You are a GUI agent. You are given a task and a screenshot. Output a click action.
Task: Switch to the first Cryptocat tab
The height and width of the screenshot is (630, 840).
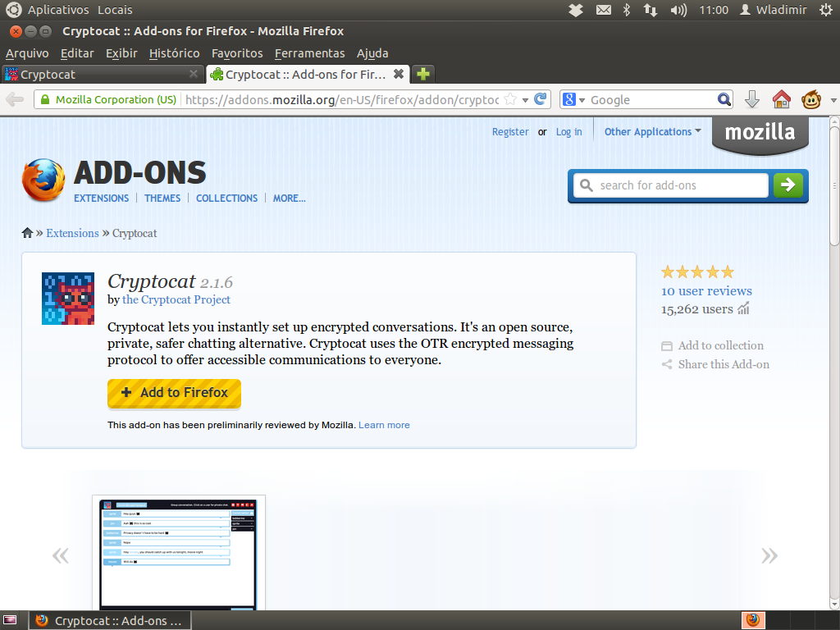tap(103, 74)
